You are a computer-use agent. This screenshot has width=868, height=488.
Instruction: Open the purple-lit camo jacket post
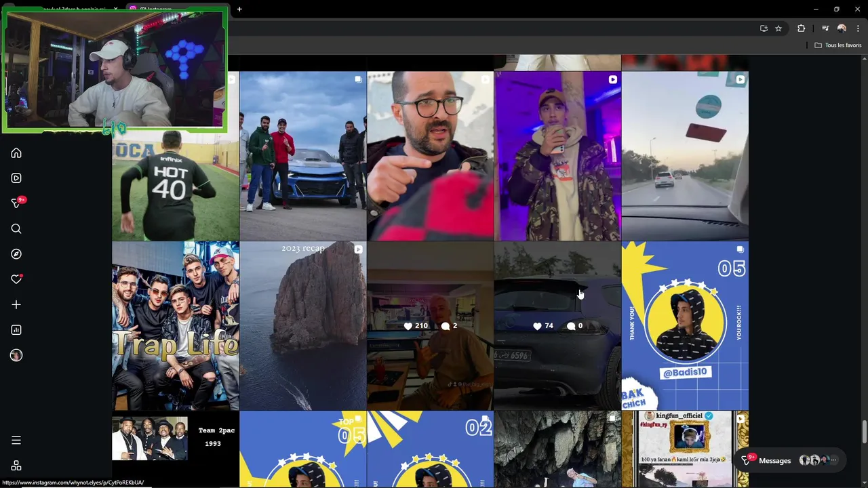(x=557, y=156)
